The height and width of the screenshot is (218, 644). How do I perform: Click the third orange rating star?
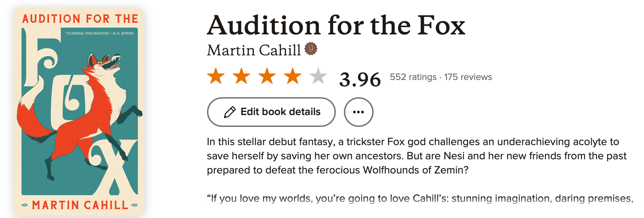267,76
